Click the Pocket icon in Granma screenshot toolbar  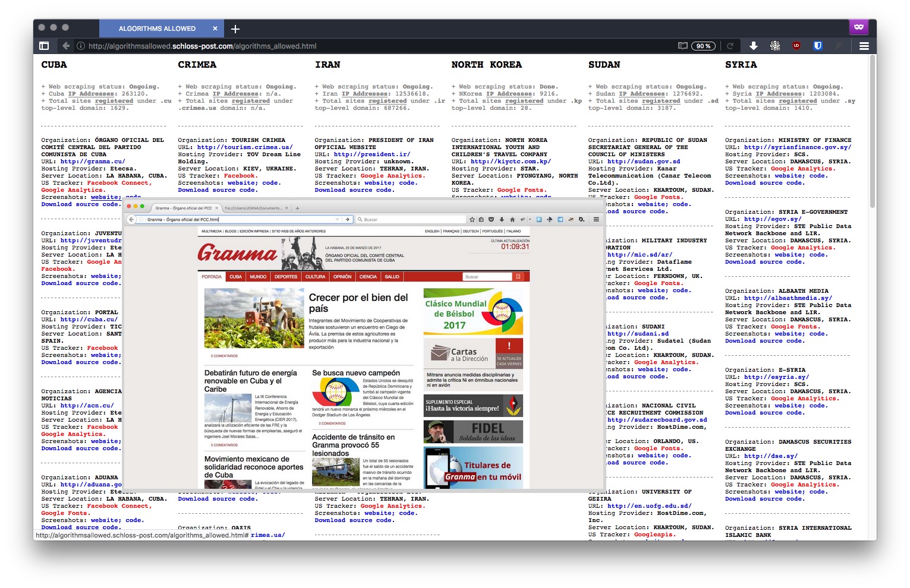point(492,219)
